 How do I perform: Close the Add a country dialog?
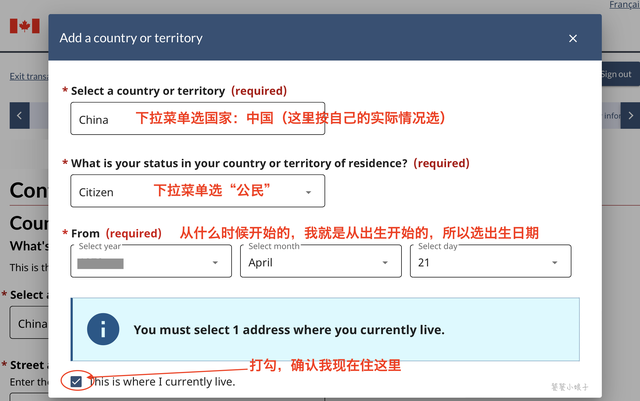pyautogui.click(x=573, y=38)
